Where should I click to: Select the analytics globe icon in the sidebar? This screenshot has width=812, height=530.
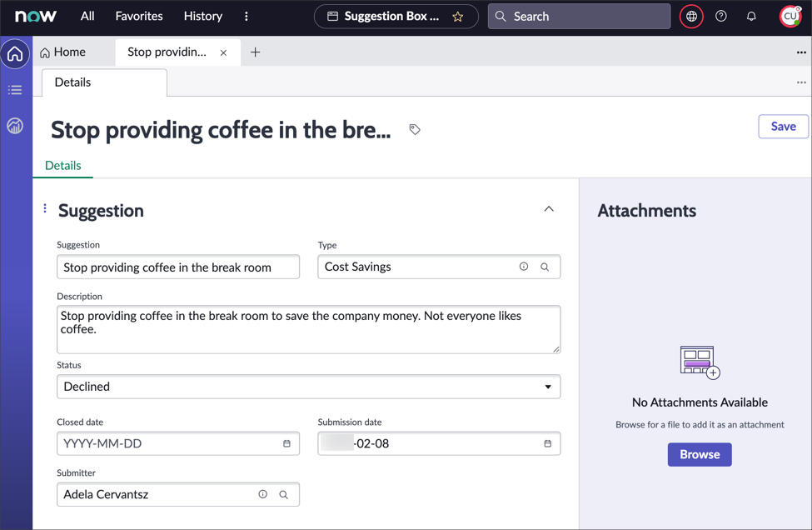point(15,125)
